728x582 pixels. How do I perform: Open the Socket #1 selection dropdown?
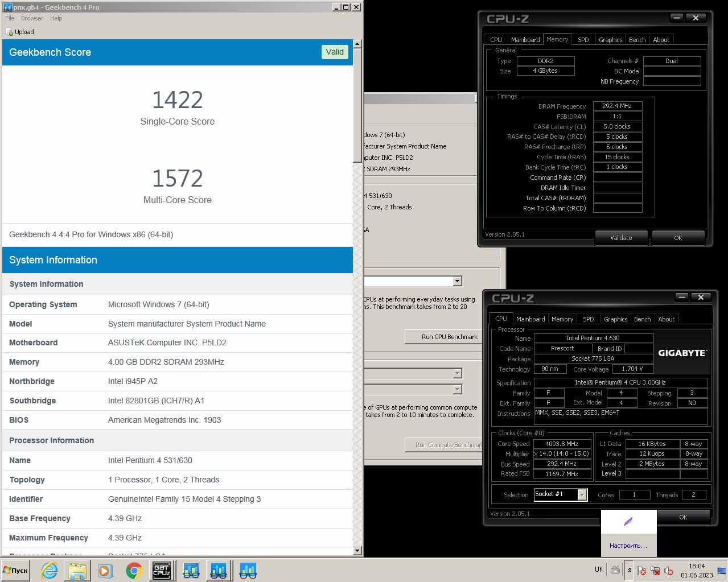pyautogui.click(x=582, y=494)
